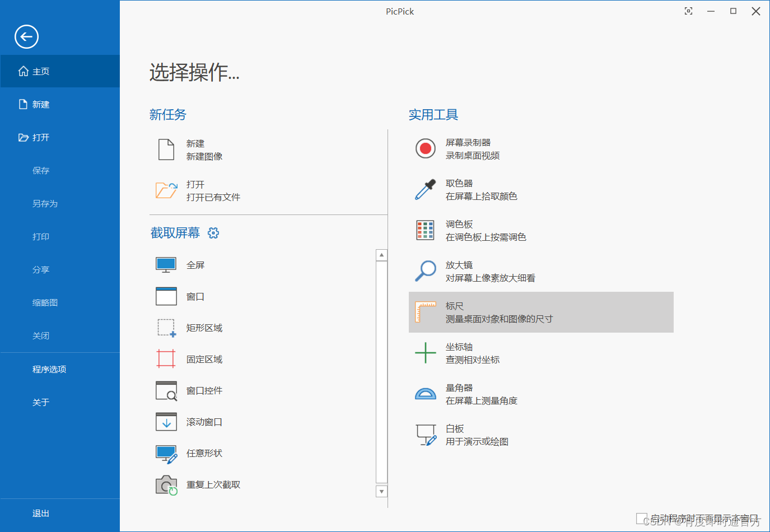
Task: Click the 全屏 monitor icon
Action: [x=166, y=265]
